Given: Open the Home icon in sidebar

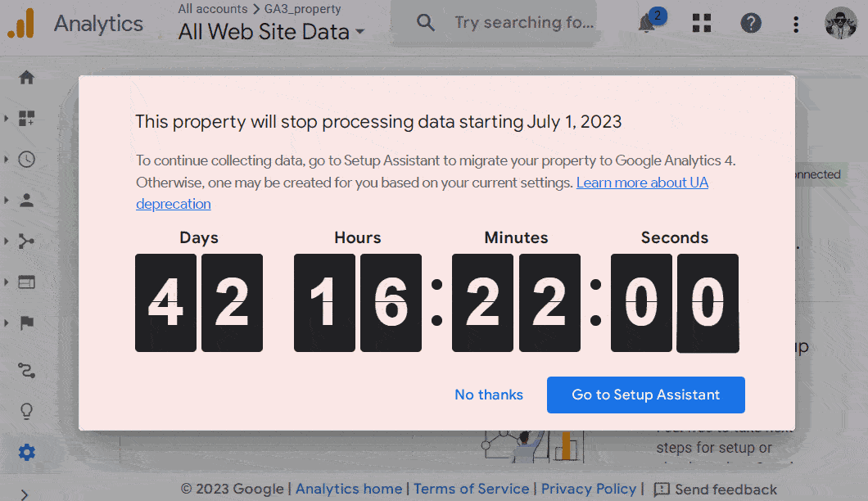Looking at the screenshot, I should [x=27, y=78].
